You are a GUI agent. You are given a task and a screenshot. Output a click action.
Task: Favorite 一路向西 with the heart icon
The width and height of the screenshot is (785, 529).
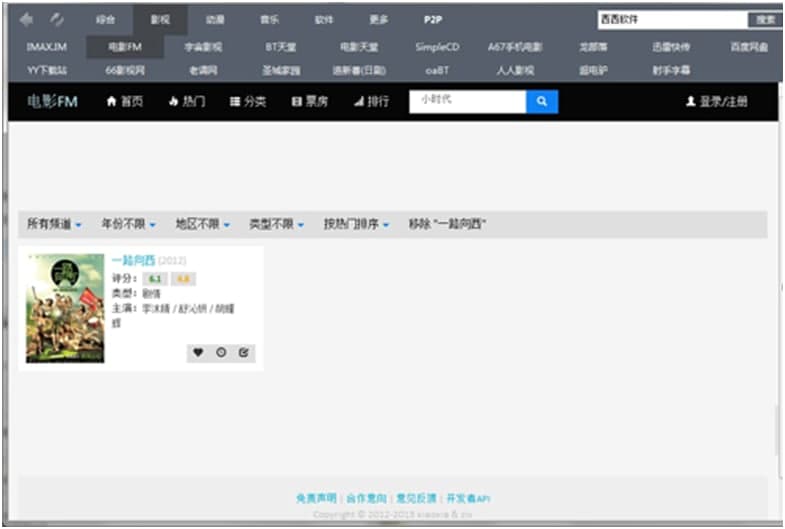[198, 352]
